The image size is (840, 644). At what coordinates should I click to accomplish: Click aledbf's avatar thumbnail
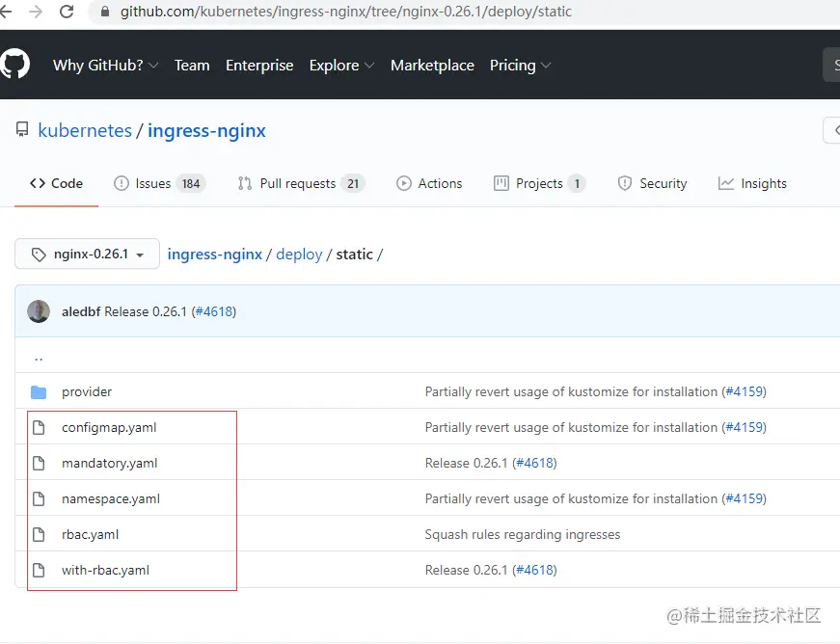[x=39, y=311]
